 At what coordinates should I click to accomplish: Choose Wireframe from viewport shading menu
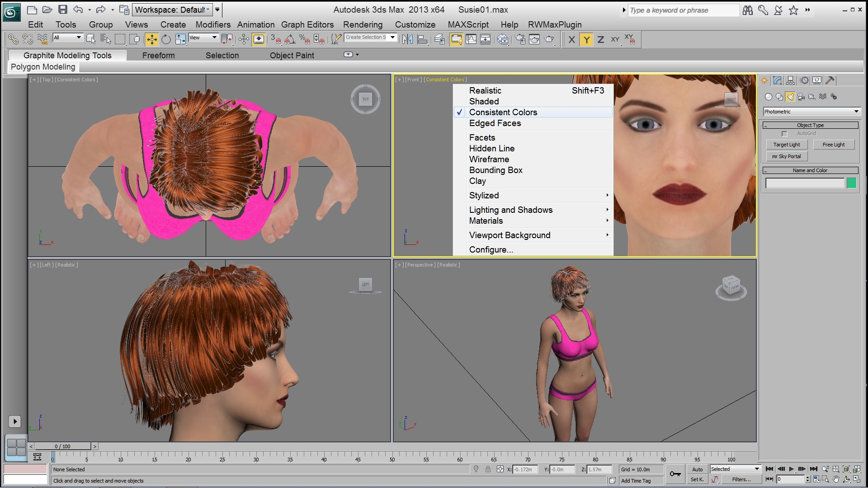[489, 159]
